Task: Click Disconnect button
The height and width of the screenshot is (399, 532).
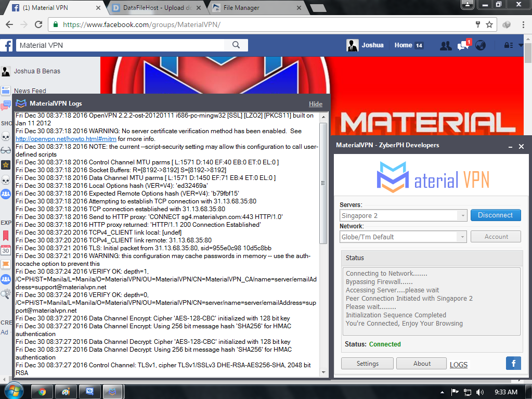Action: click(496, 215)
